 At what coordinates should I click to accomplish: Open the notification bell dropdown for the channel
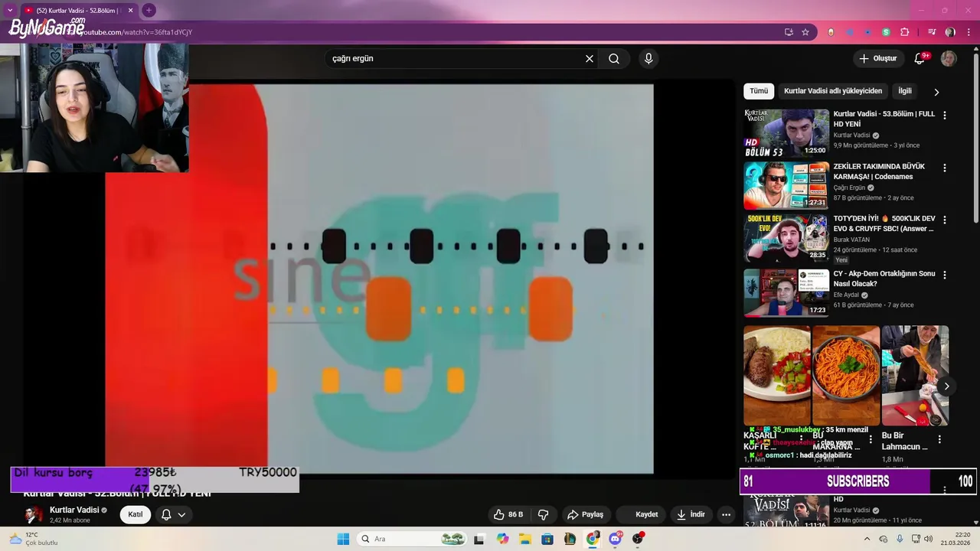pos(174,514)
